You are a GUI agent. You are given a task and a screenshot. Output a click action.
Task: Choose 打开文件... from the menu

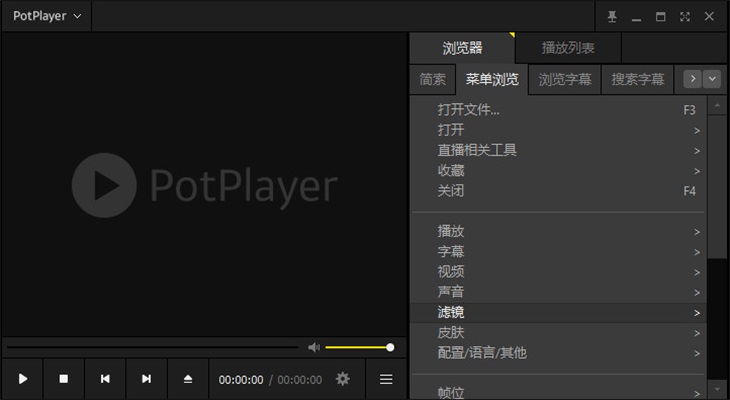pos(558,110)
